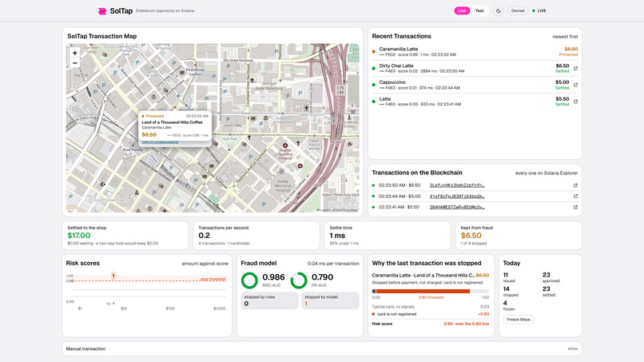Switch to Test mode
The height and width of the screenshot is (362, 644).
479,10
